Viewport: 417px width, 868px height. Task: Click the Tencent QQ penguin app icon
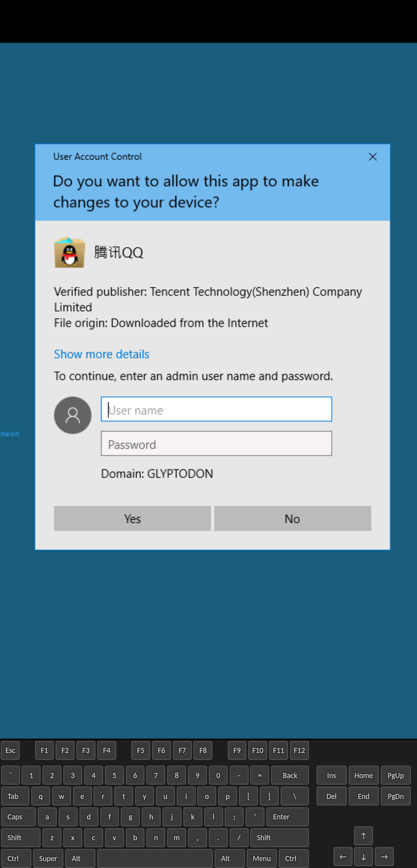69,253
